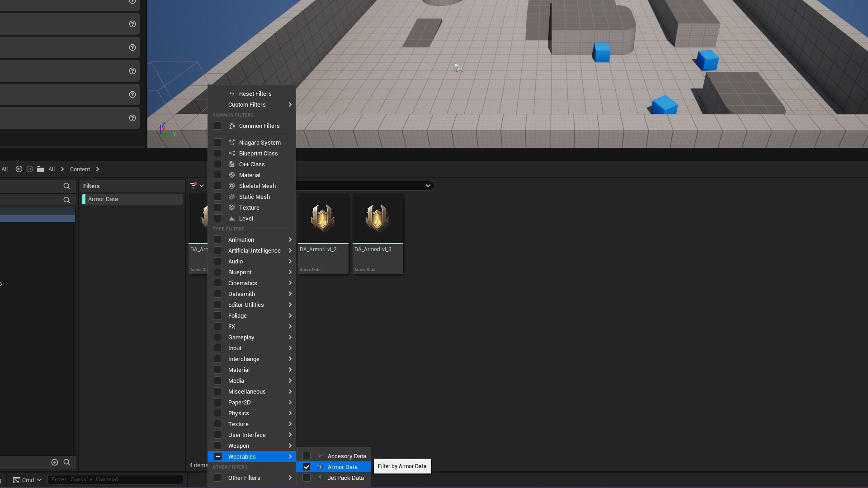The height and width of the screenshot is (488, 868).
Task: Click the Content Browser folder icon
Action: (x=41, y=169)
